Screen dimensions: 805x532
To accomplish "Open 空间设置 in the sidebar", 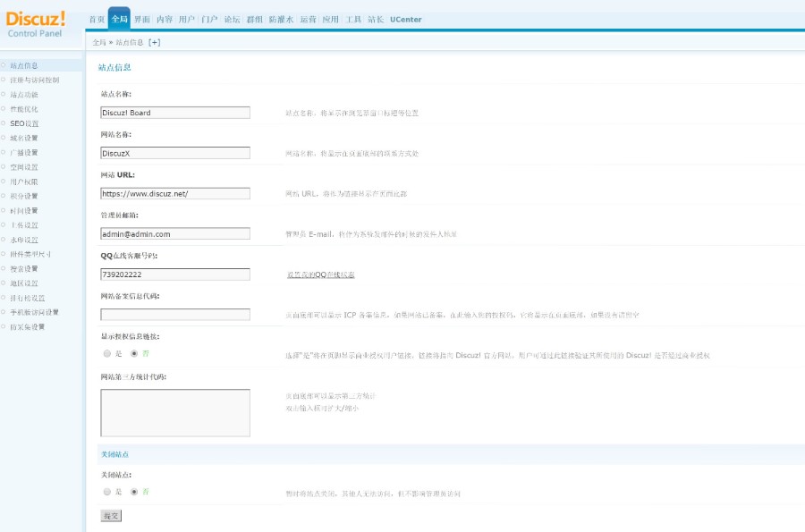I will 24,167.
